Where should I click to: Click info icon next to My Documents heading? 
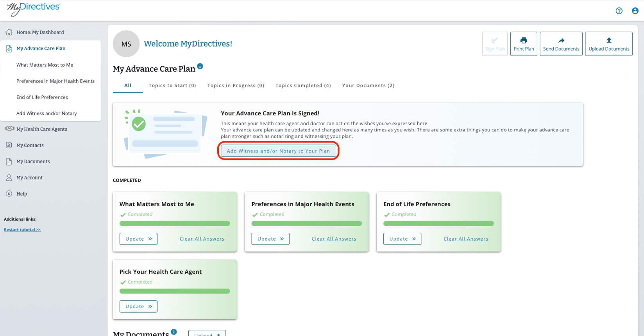pos(174,332)
